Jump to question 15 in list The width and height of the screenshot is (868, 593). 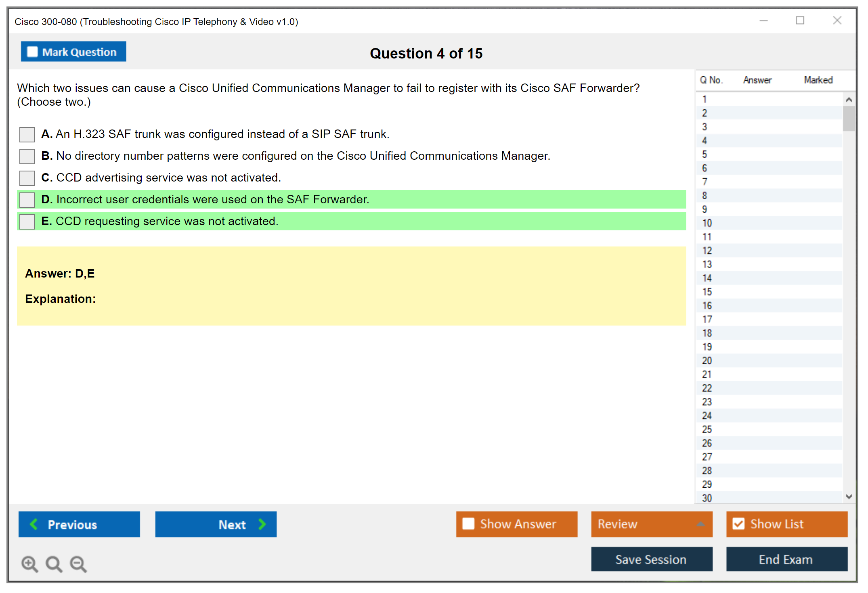(707, 292)
